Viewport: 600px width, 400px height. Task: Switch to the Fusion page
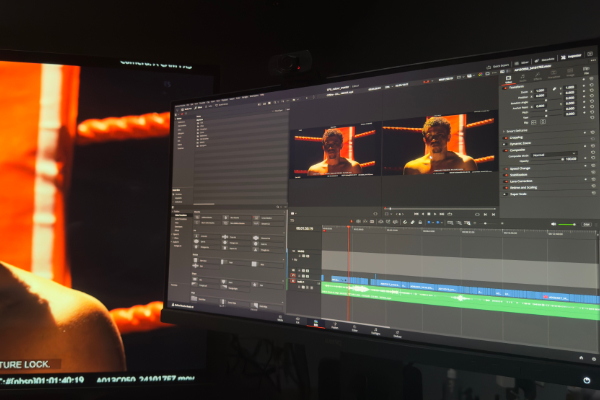coord(334,325)
